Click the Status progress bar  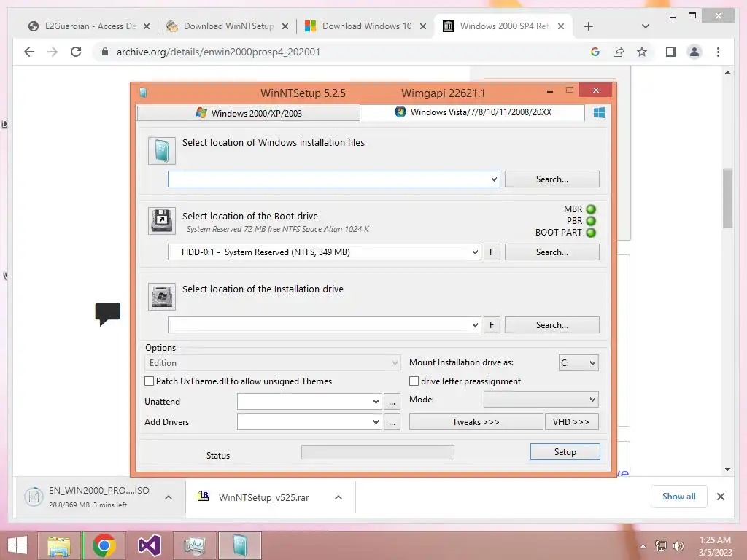tap(378, 452)
